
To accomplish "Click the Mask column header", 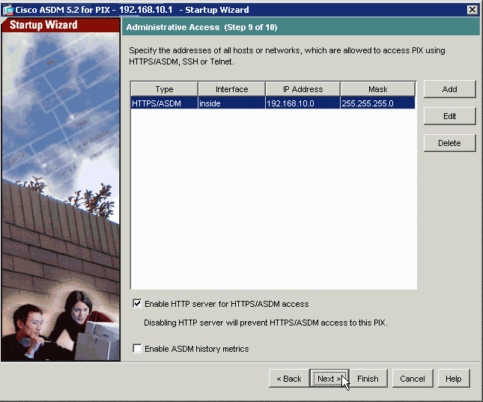I will pos(378,89).
